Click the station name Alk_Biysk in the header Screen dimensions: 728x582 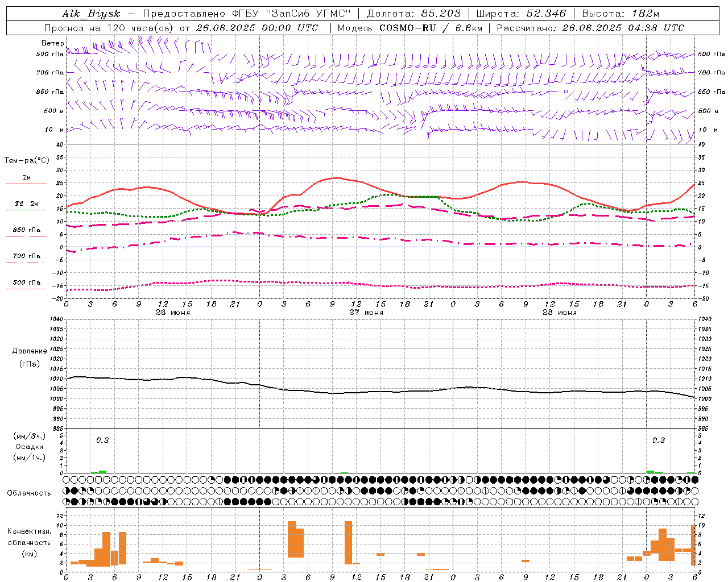click(x=92, y=14)
